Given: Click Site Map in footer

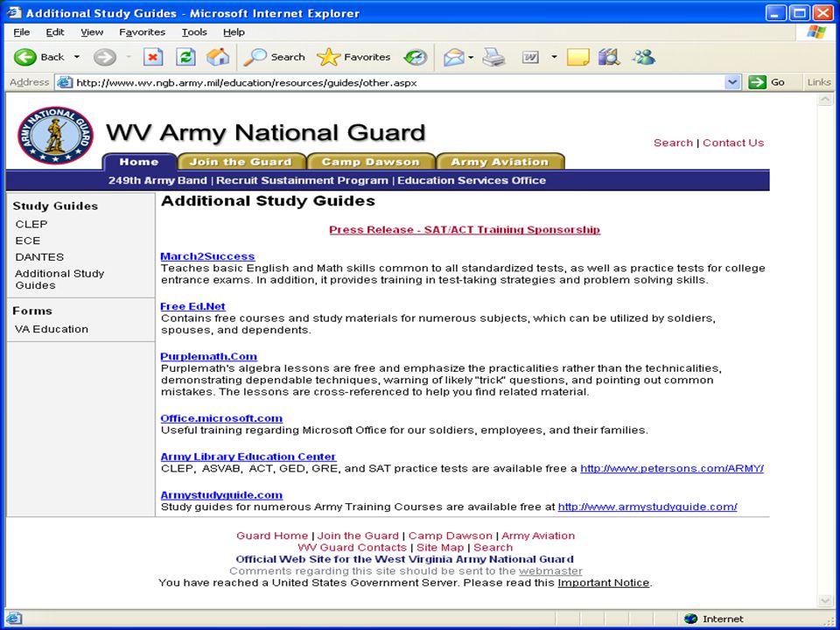Looking at the screenshot, I should point(440,548).
